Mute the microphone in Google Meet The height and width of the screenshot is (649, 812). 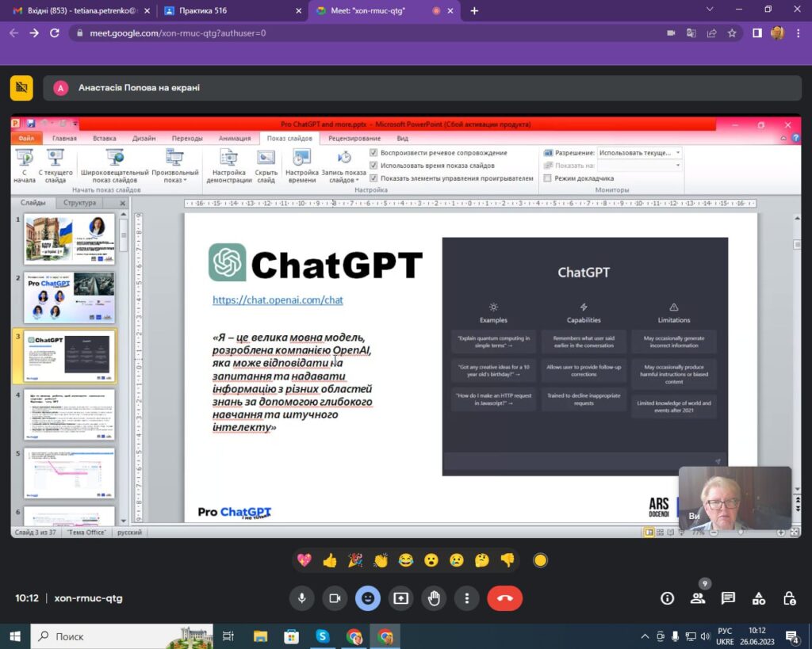pyautogui.click(x=301, y=598)
